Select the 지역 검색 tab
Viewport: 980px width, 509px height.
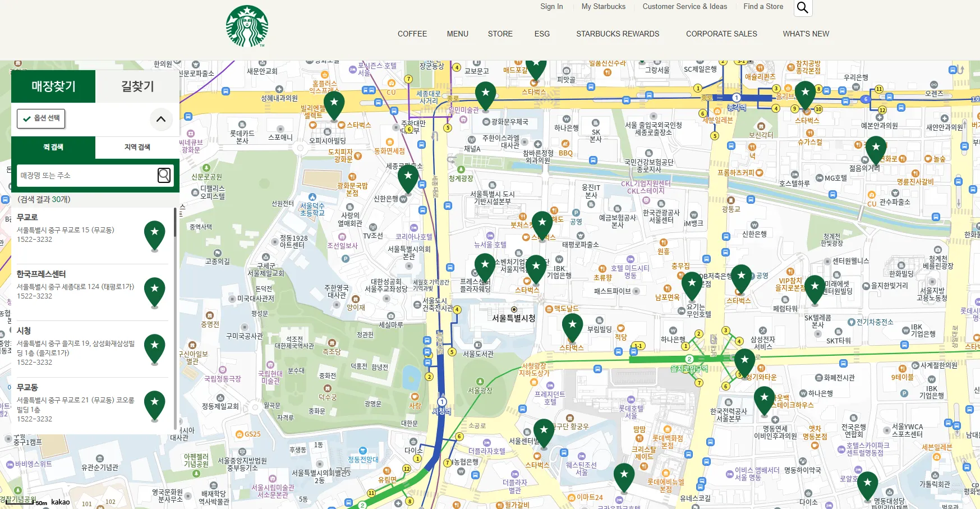[137, 147]
